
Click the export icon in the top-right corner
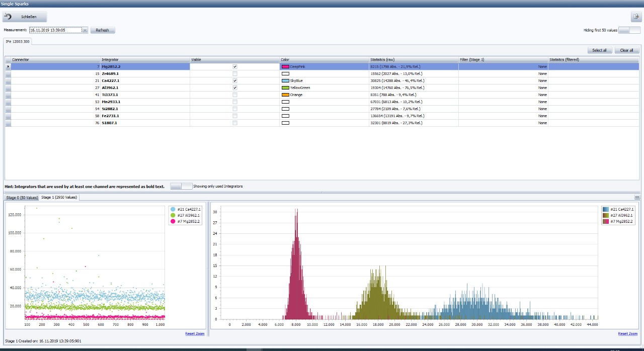635,17
